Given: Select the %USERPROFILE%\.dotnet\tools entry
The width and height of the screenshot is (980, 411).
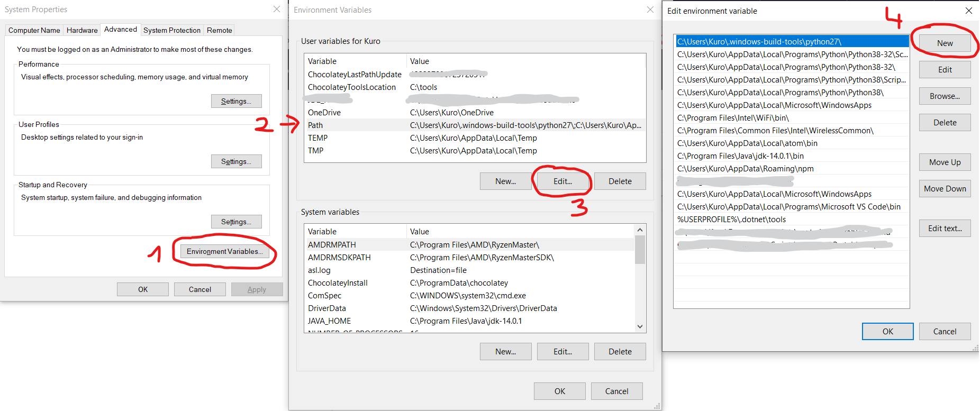Looking at the screenshot, I should [792, 219].
